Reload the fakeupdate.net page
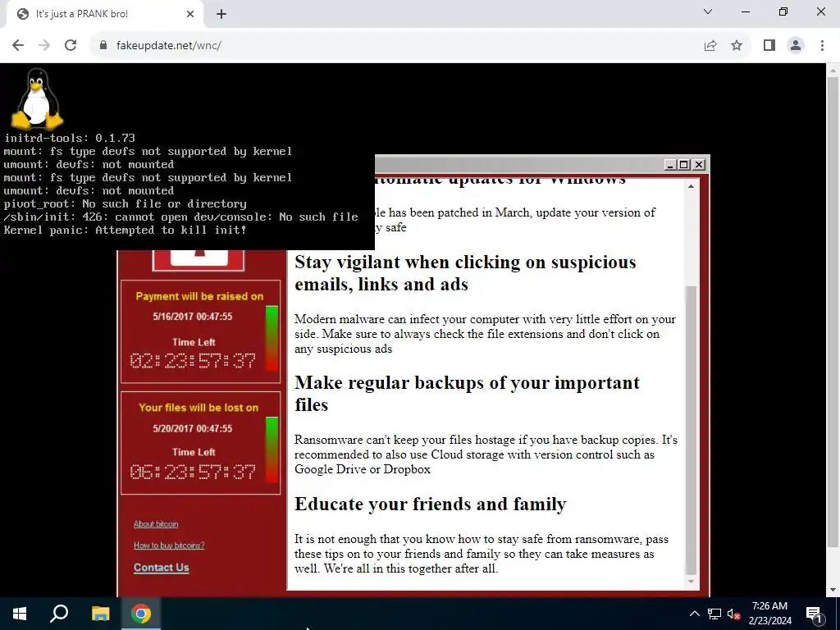840x630 pixels. [71, 46]
